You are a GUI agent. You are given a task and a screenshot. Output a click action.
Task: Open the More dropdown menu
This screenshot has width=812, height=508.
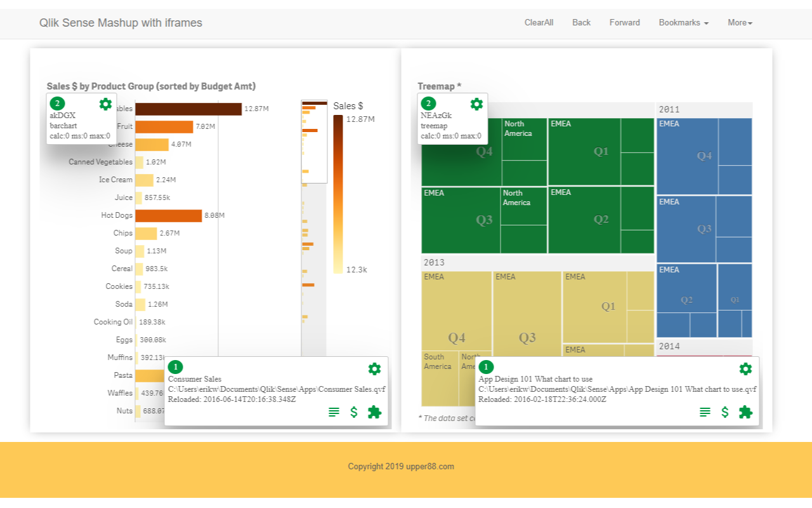pyautogui.click(x=740, y=23)
